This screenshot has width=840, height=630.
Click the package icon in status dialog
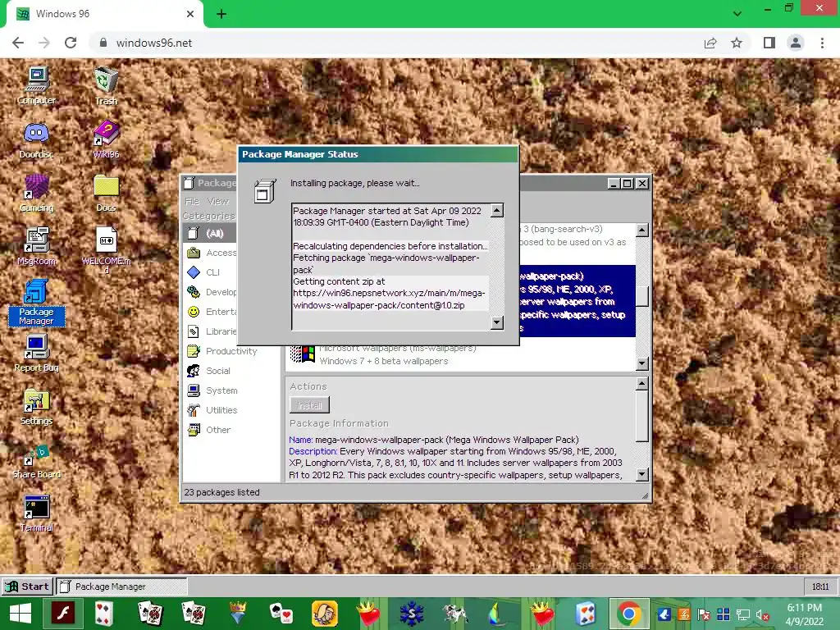(x=265, y=191)
